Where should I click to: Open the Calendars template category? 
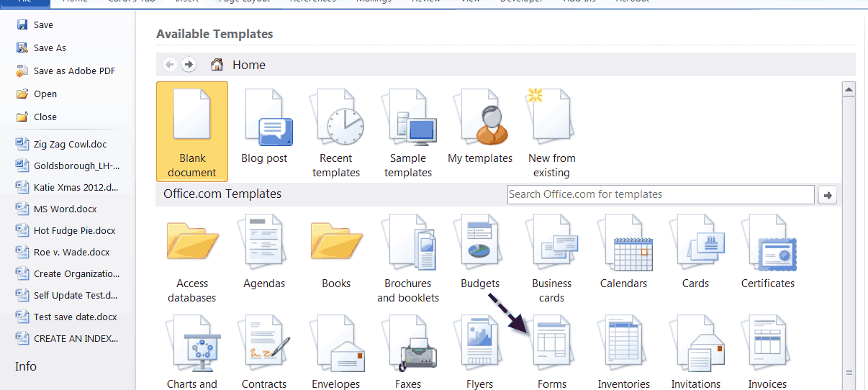click(624, 253)
